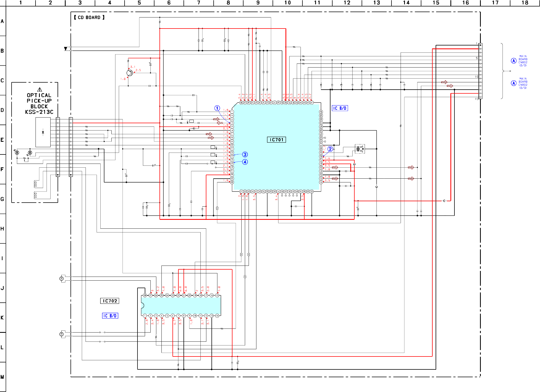Click the upper MAIN BOARD CN802 reference
Viewport: 540px width, 392px height.
coord(523,61)
